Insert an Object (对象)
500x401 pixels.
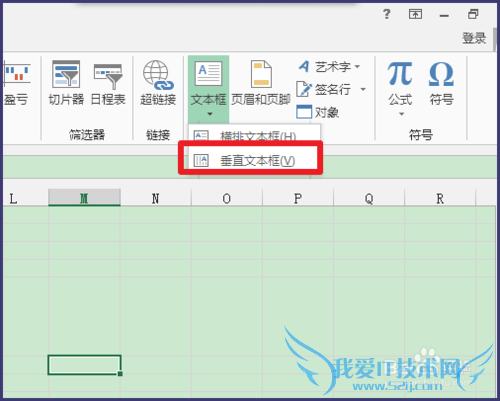tap(317, 112)
